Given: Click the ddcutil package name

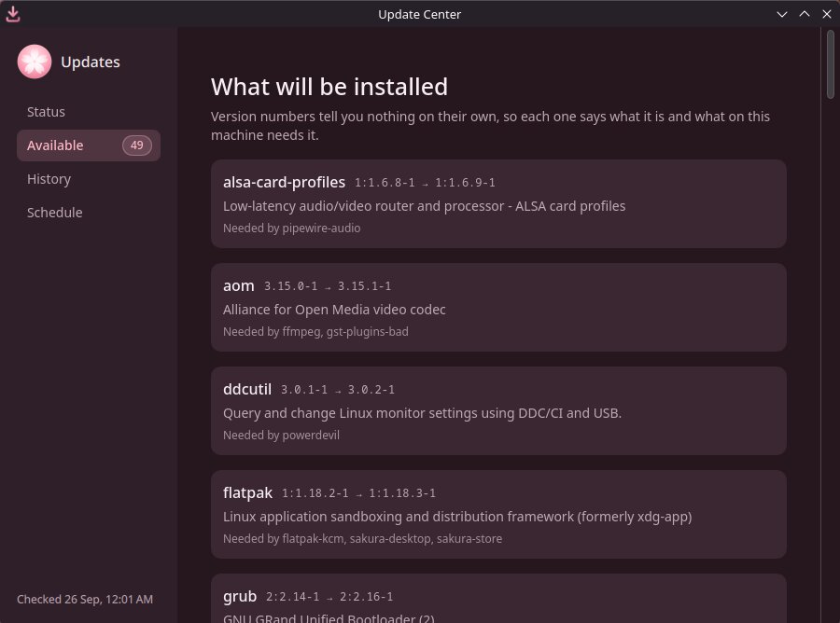Looking at the screenshot, I should point(247,389).
